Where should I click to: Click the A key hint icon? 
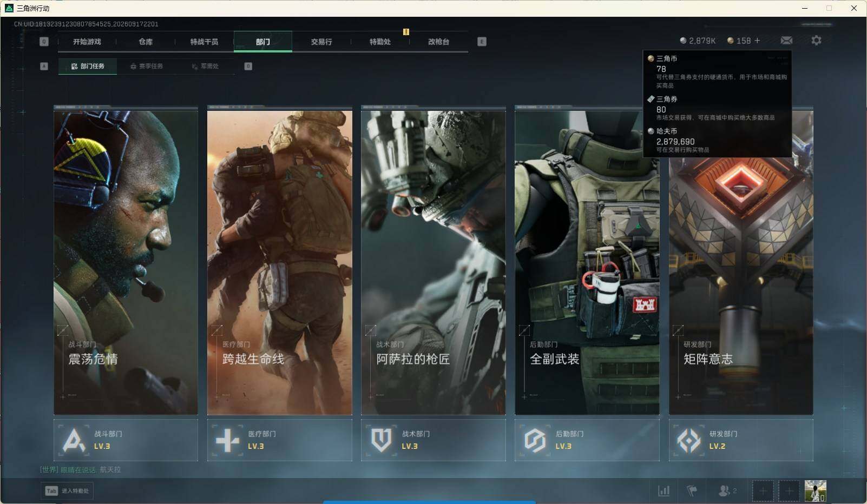44,66
